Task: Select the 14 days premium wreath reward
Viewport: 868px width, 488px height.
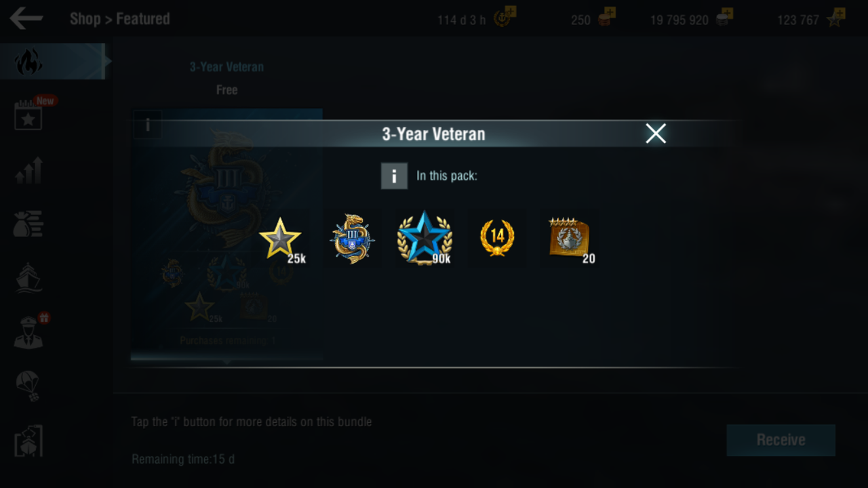Action: [497, 238]
